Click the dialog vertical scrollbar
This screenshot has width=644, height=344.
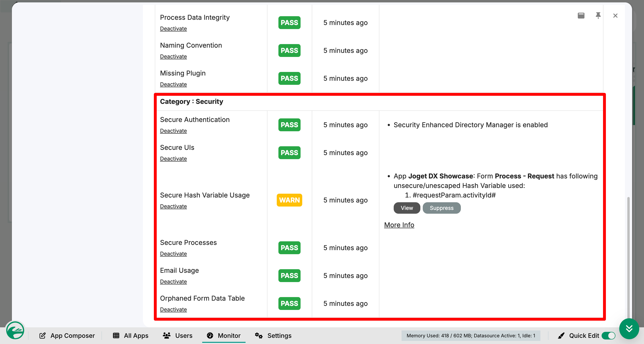[x=628, y=258]
